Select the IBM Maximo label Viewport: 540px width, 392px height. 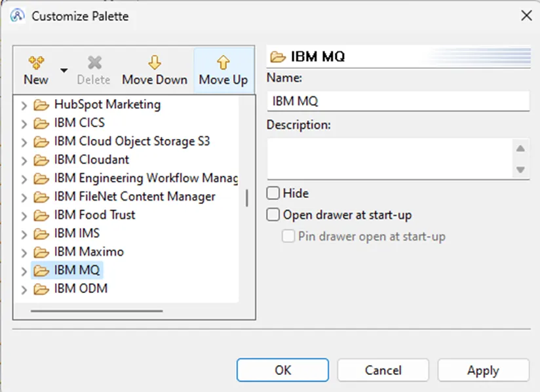point(89,252)
